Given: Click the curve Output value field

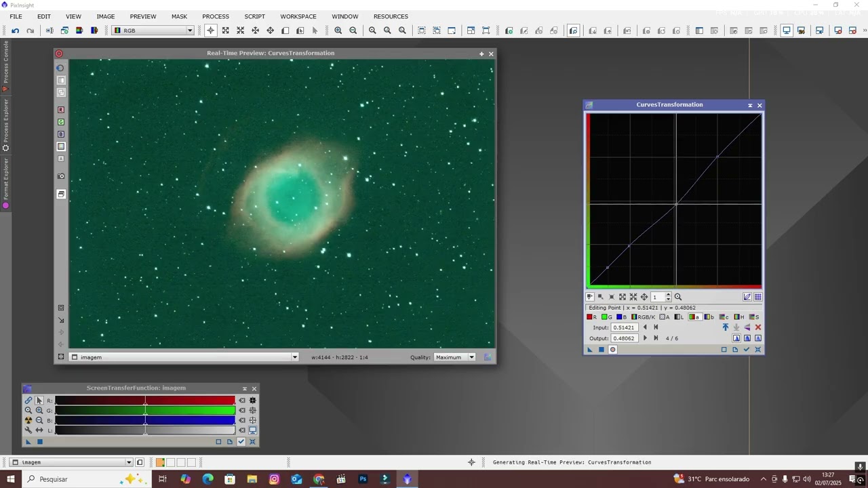Looking at the screenshot, I should point(623,338).
